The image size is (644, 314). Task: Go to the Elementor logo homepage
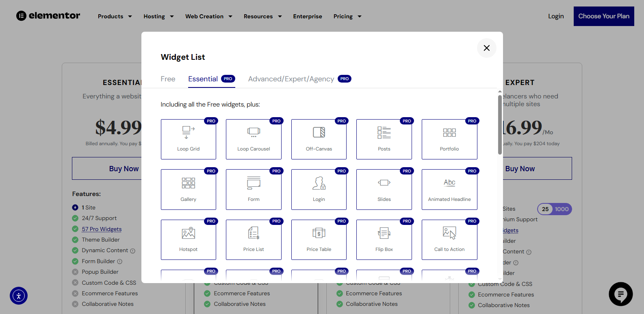coord(48,16)
